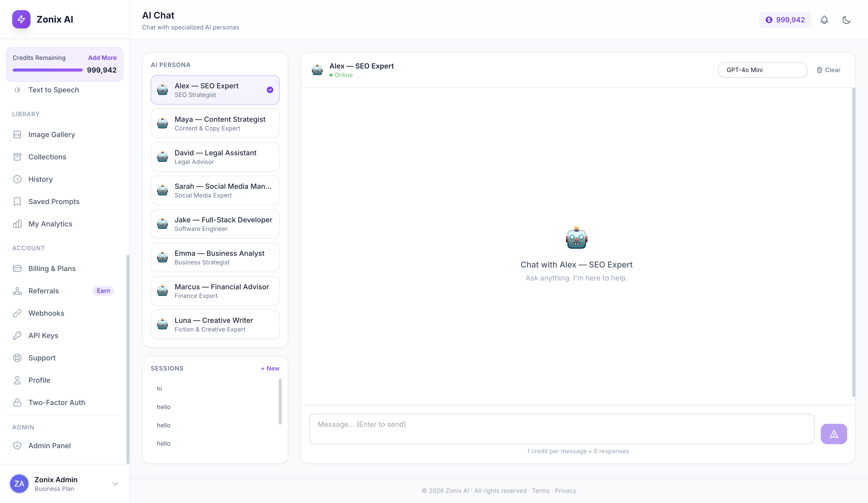Start a new session with + New
868x503 pixels.
[x=270, y=368]
